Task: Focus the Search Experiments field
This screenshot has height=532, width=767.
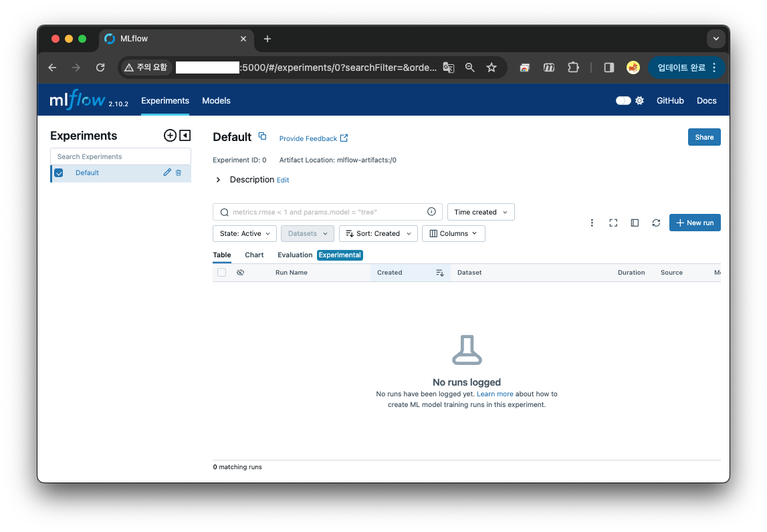Action: (120, 156)
